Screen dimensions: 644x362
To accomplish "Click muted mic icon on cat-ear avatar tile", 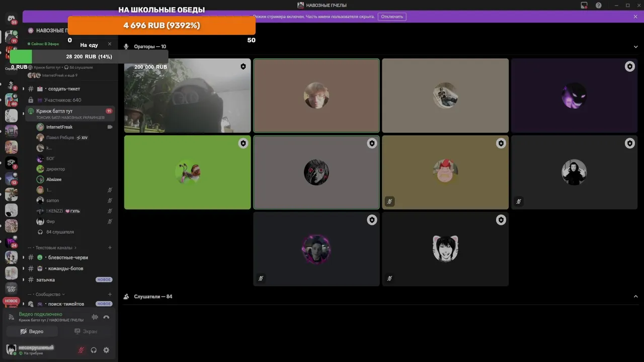I will point(389,278).
